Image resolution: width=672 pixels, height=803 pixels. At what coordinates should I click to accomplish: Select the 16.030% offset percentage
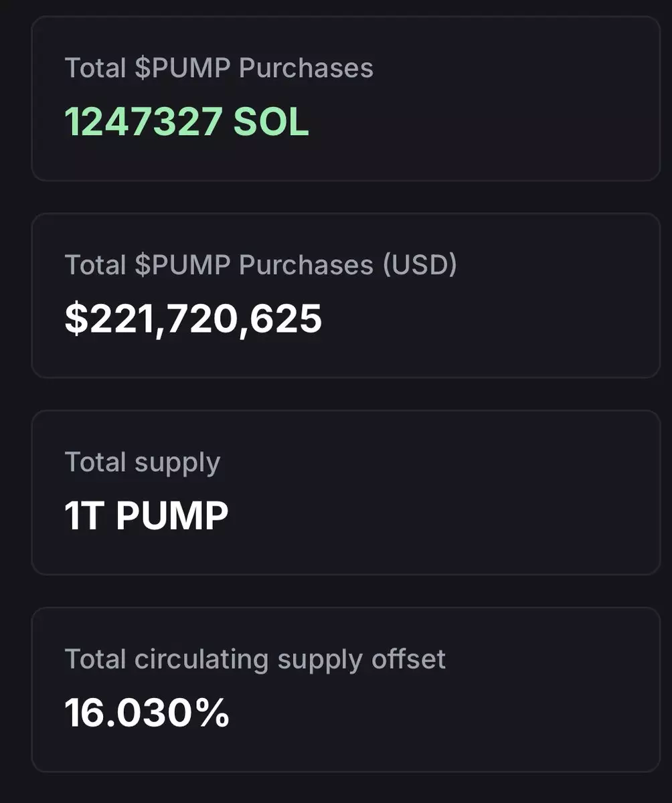coord(147,713)
